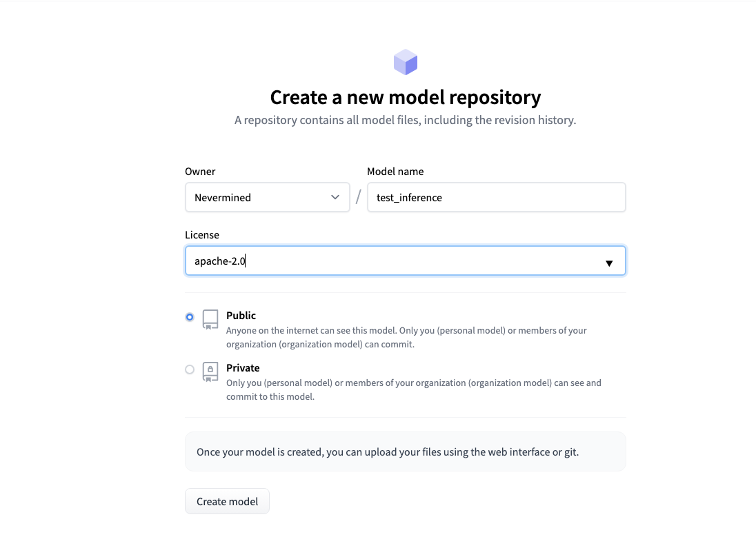Open the Owner dropdown showing Nevermined

(x=268, y=197)
